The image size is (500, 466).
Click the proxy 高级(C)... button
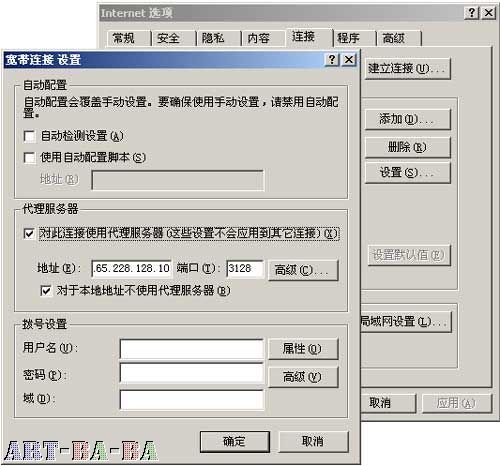coord(303,270)
